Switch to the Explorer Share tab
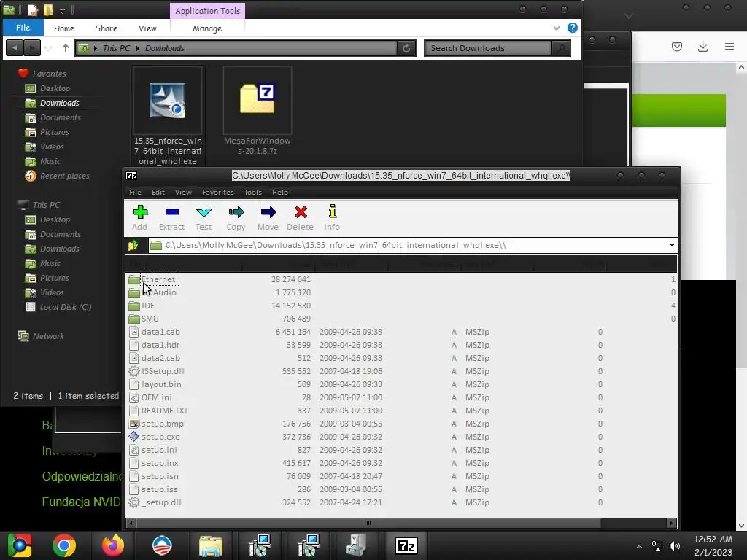Image resolution: width=747 pixels, height=560 pixels. [107, 28]
